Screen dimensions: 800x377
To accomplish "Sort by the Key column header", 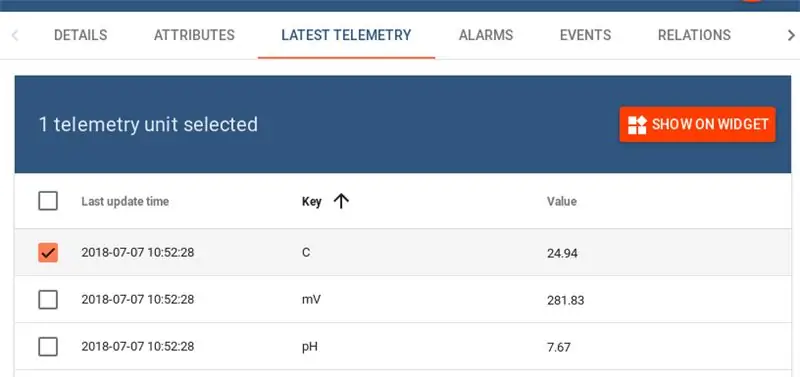I will tap(312, 202).
